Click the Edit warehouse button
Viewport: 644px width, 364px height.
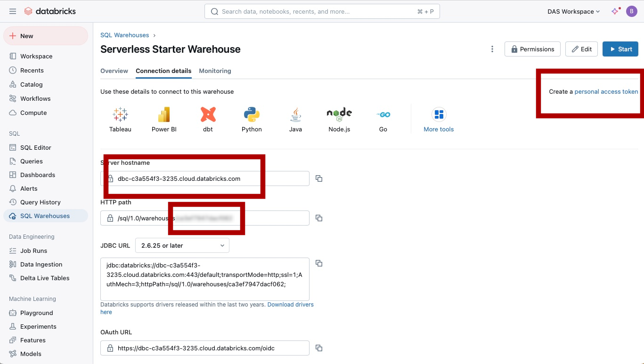[x=581, y=49]
